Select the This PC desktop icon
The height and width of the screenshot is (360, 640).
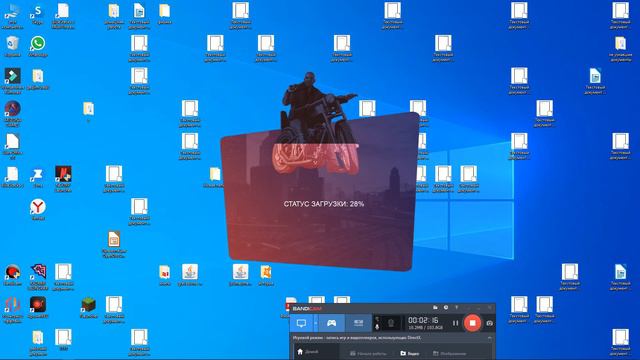tap(12, 16)
